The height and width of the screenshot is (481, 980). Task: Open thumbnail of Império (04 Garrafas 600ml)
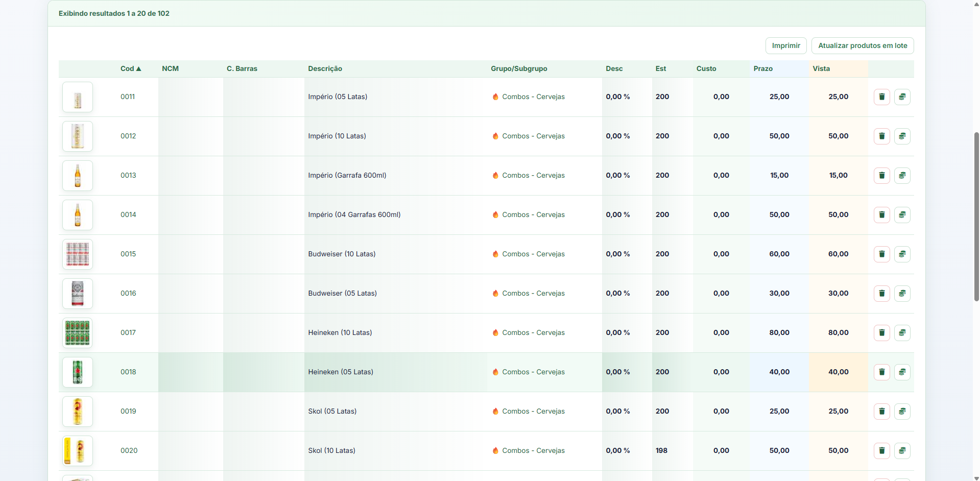click(x=78, y=215)
